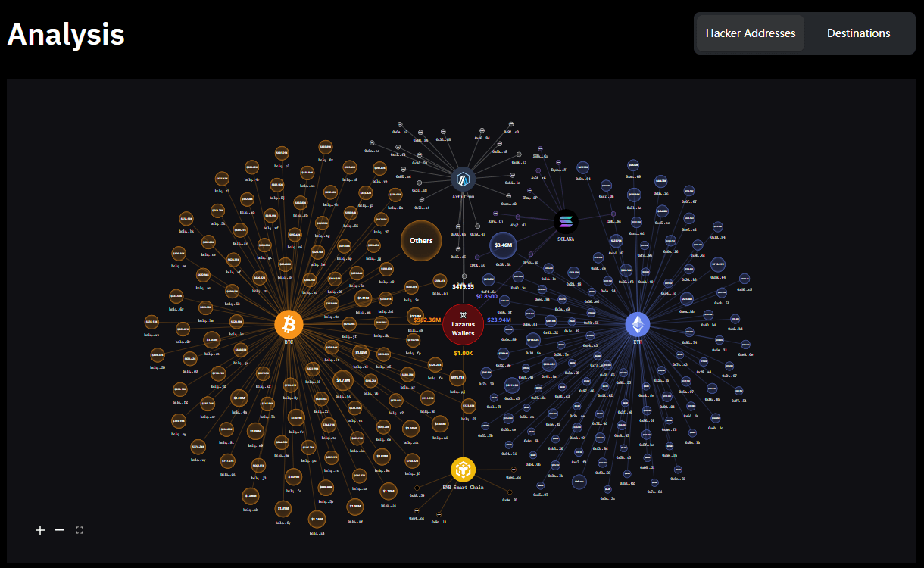This screenshot has height=568, width=924.
Task: Zoom in with the plus icon
Action: pyautogui.click(x=40, y=530)
